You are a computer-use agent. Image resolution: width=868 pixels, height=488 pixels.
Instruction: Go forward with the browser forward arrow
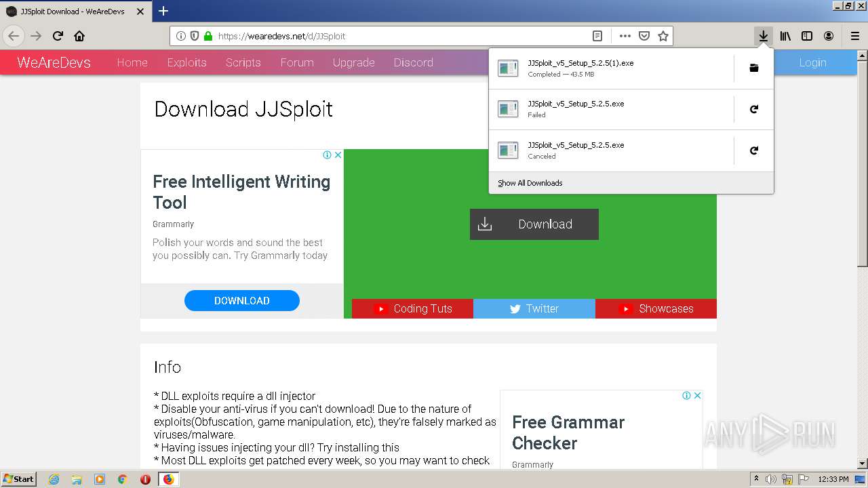click(x=36, y=36)
